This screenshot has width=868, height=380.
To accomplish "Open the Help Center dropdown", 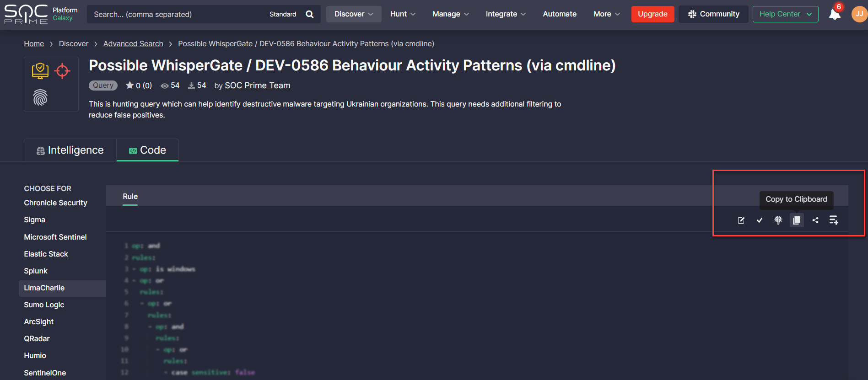I will 785,14.
